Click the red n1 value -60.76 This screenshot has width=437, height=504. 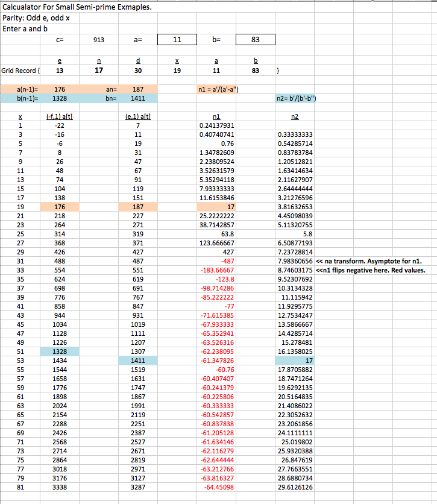(x=216, y=370)
